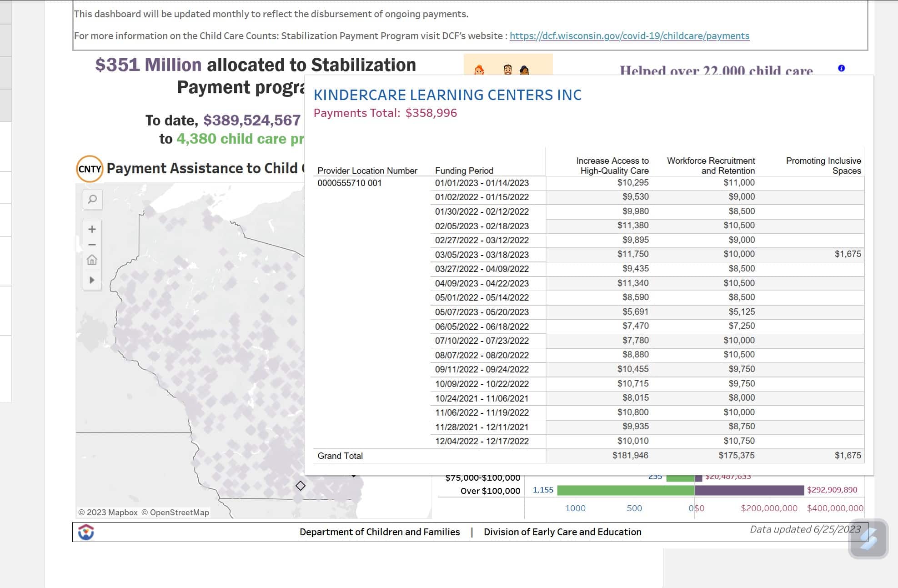Select funding period 10/24/2021 - 11/06/2021
The height and width of the screenshot is (588, 898).
point(482,398)
